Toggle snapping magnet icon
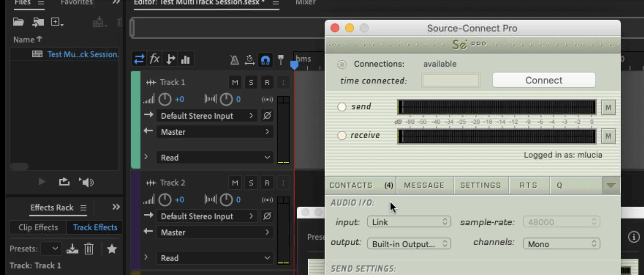This screenshot has height=275, width=644. (x=265, y=60)
